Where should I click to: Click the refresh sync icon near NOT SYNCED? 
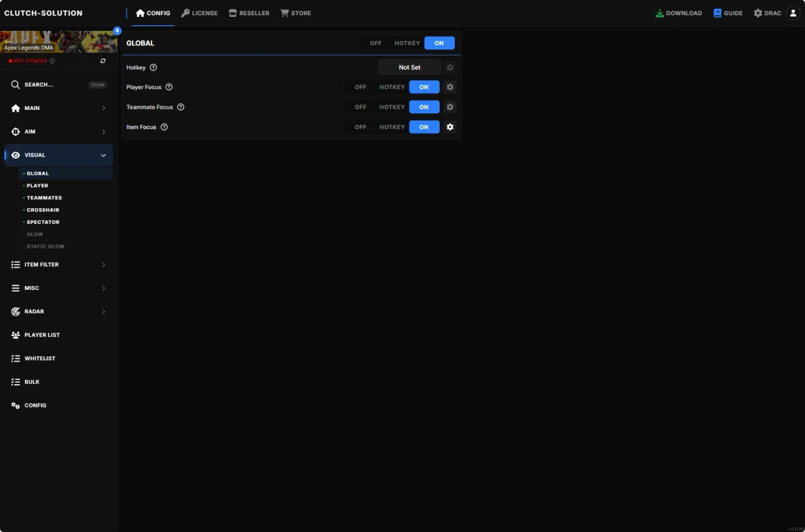click(x=103, y=61)
